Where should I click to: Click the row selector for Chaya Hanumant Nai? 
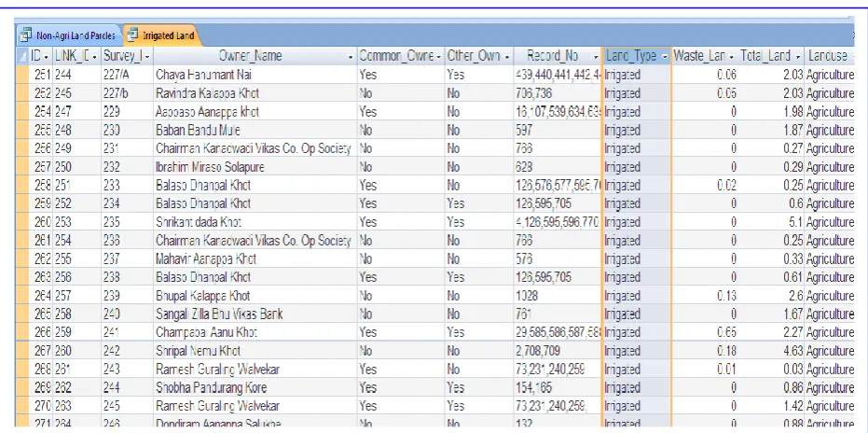[x=22, y=75]
